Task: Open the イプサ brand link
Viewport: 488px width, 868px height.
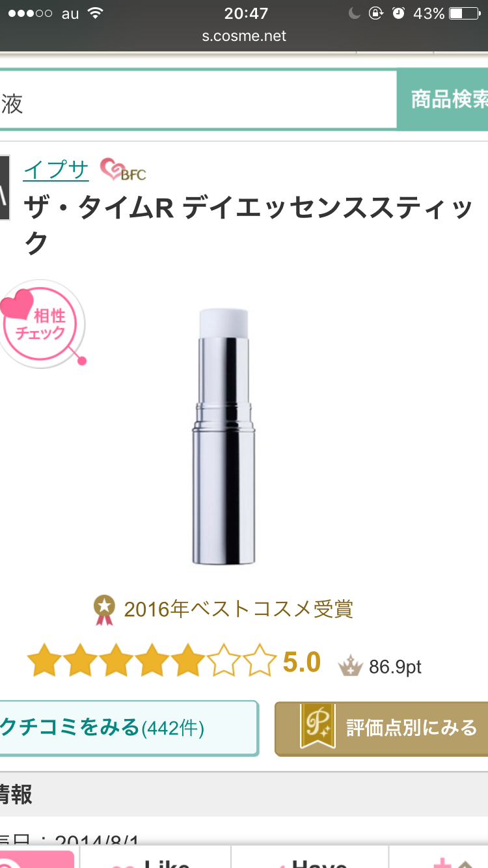Action: (x=56, y=170)
